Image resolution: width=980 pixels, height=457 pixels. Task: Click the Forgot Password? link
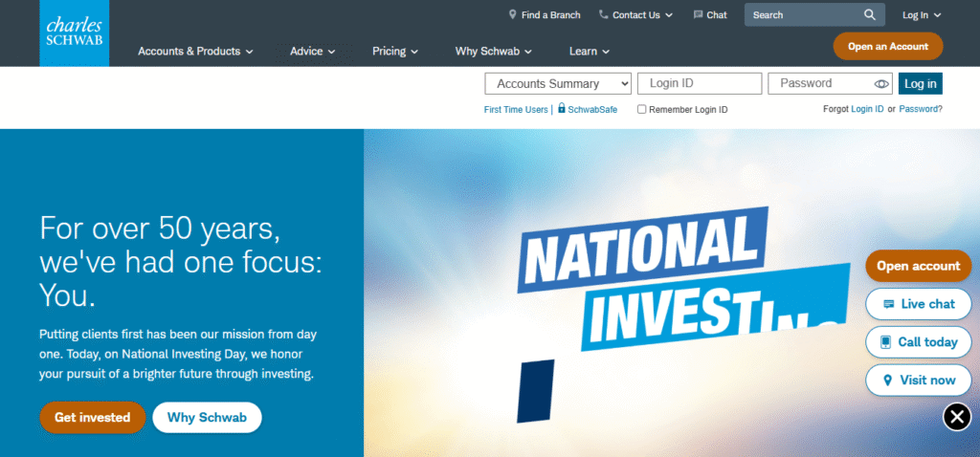[x=921, y=109]
